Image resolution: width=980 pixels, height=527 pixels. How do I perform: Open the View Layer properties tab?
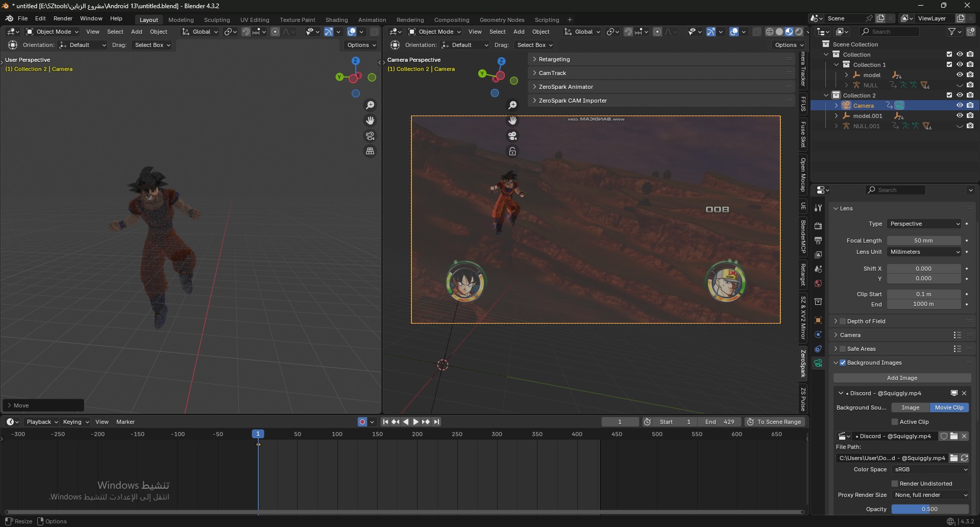pyautogui.click(x=818, y=254)
